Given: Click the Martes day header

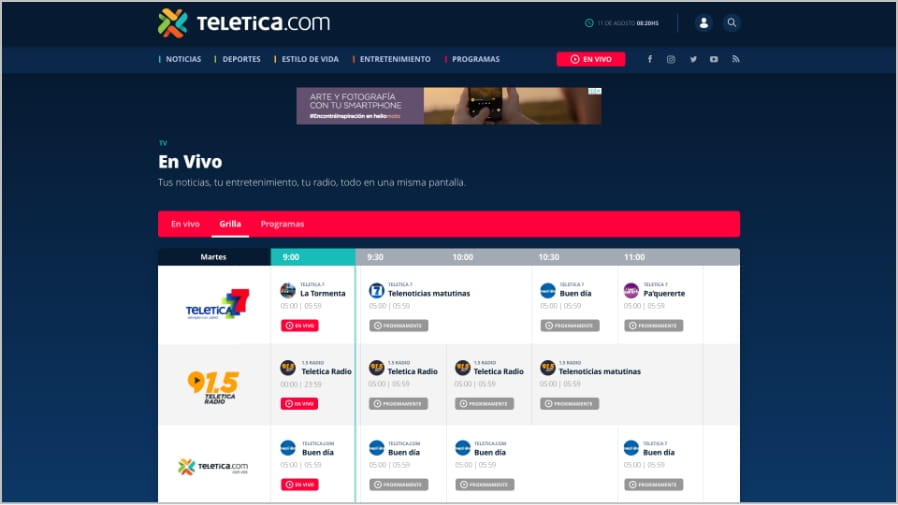Looking at the screenshot, I should coord(214,257).
